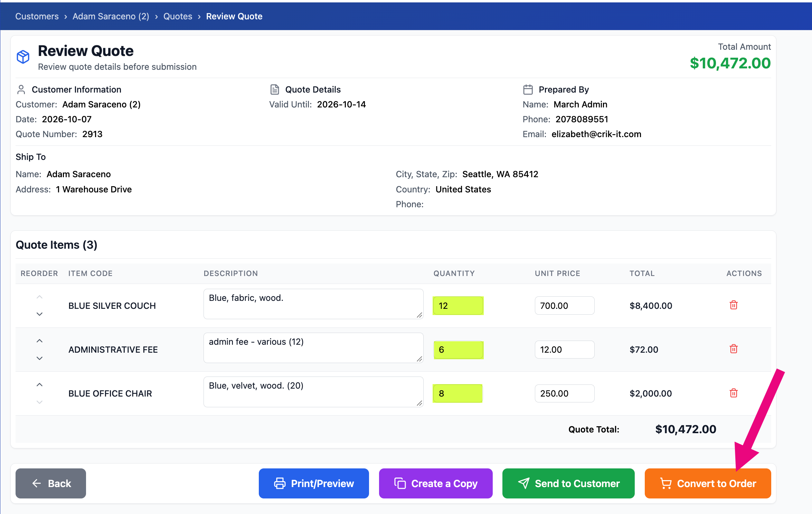Click the $2,000.00 row total

pyautogui.click(x=651, y=393)
